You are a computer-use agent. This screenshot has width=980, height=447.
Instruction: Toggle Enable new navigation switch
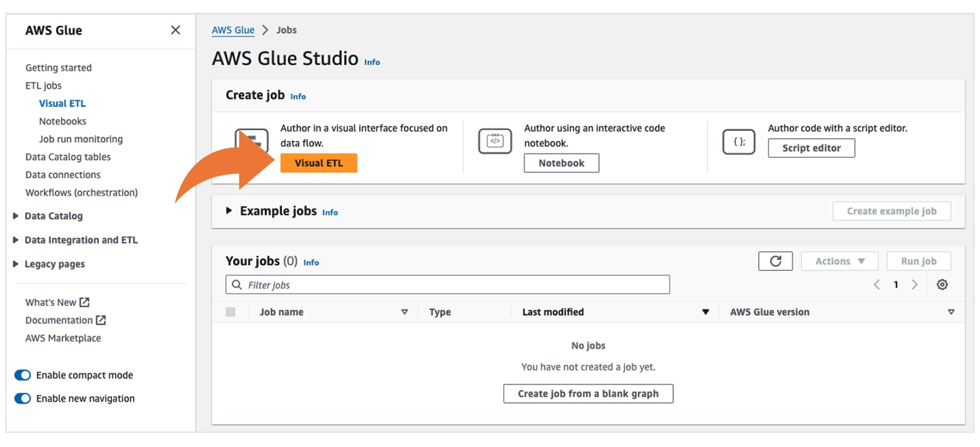click(x=22, y=398)
